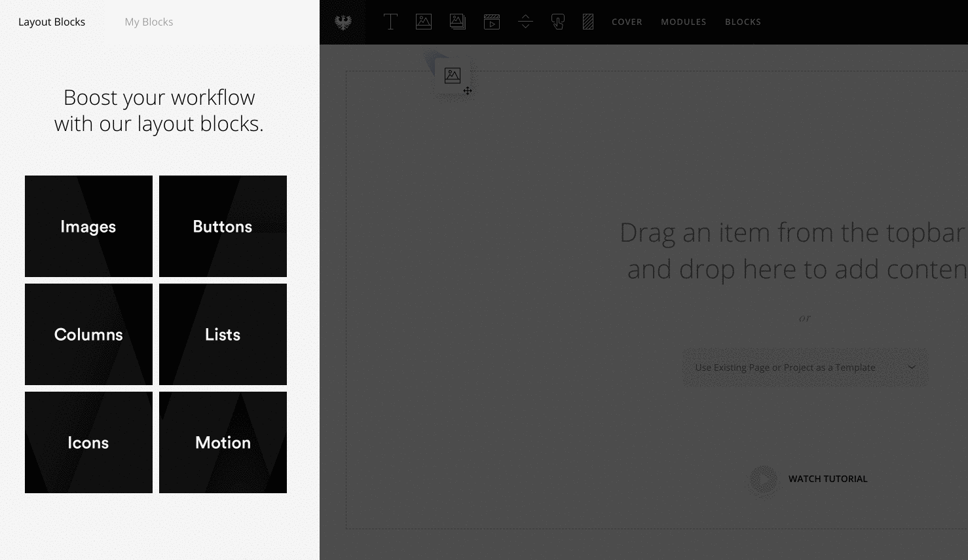968x560 pixels.
Task: Select the Spacer module icon
Action: coord(525,22)
